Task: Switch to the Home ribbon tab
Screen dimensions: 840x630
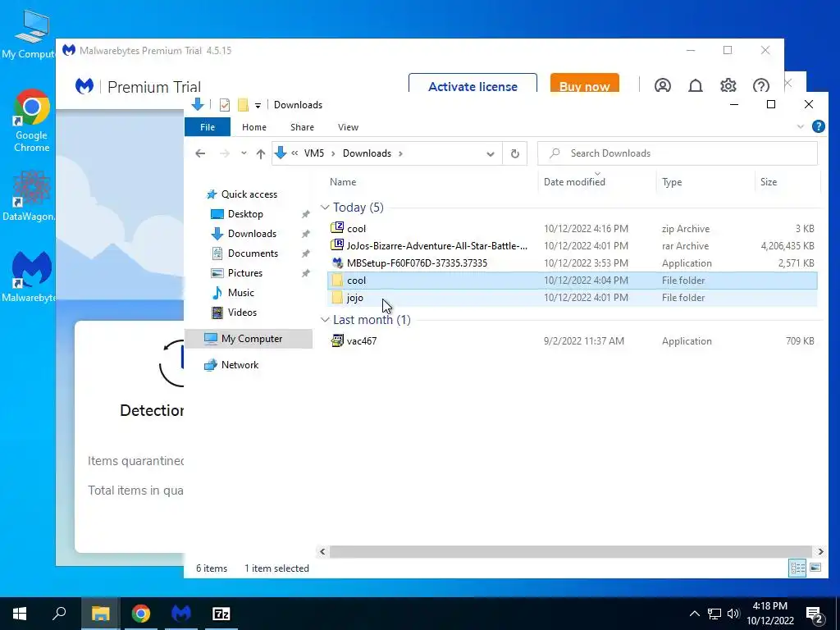Action: (x=254, y=127)
